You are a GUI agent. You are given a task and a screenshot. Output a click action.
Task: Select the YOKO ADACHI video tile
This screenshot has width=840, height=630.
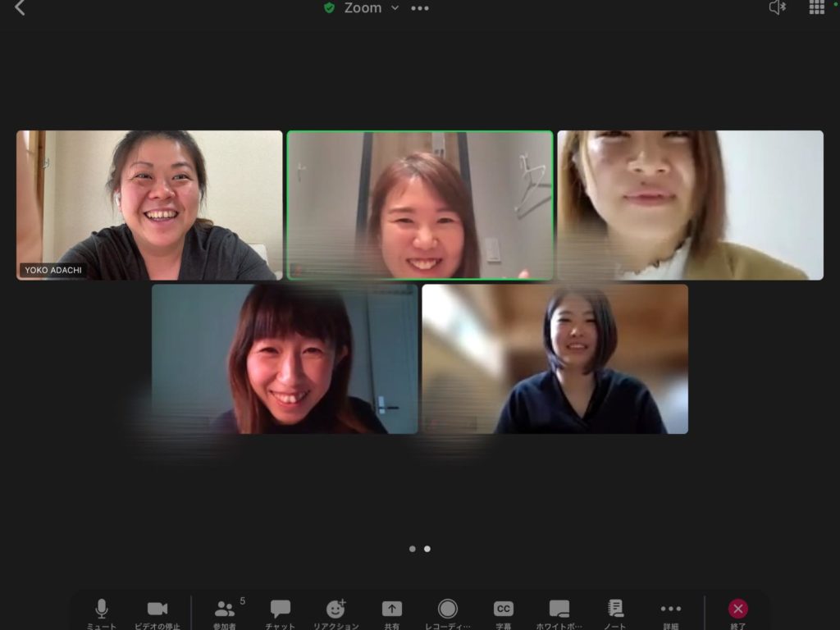click(149, 205)
